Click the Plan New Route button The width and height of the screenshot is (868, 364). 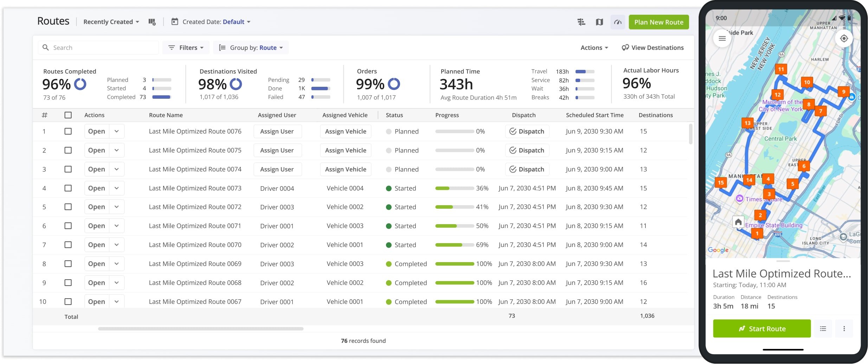pos(658,22)
